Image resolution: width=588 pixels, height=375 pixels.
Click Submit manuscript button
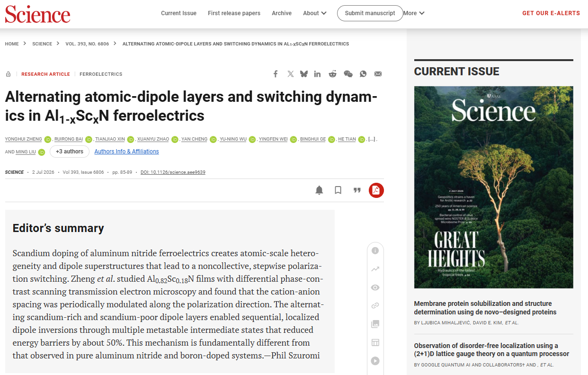tap(370, 13)
